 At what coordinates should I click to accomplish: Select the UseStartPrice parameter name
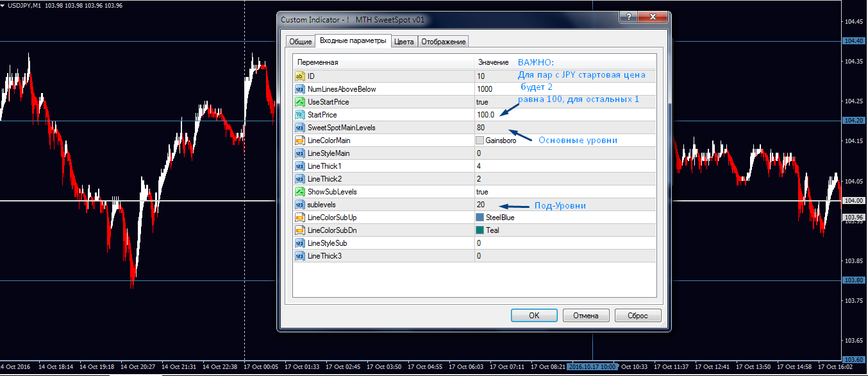click(328, 102)
